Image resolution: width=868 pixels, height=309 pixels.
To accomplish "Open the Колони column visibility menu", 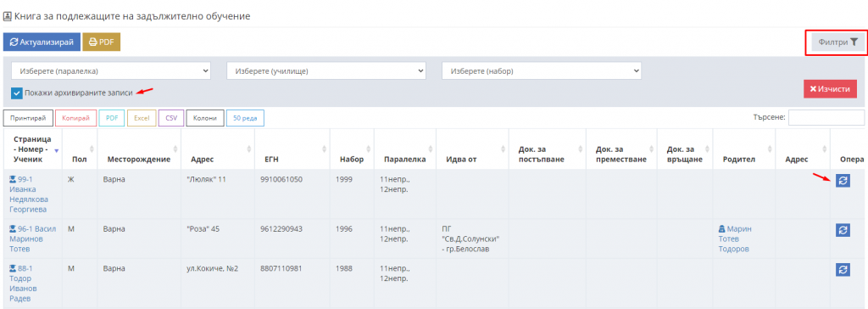I will coord(205,118).
